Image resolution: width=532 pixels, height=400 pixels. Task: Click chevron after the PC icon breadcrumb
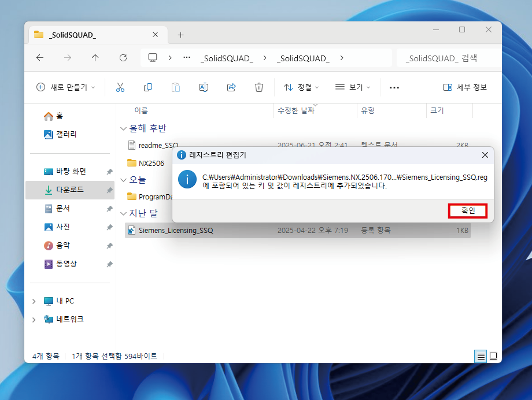click(x=170, y=58)
